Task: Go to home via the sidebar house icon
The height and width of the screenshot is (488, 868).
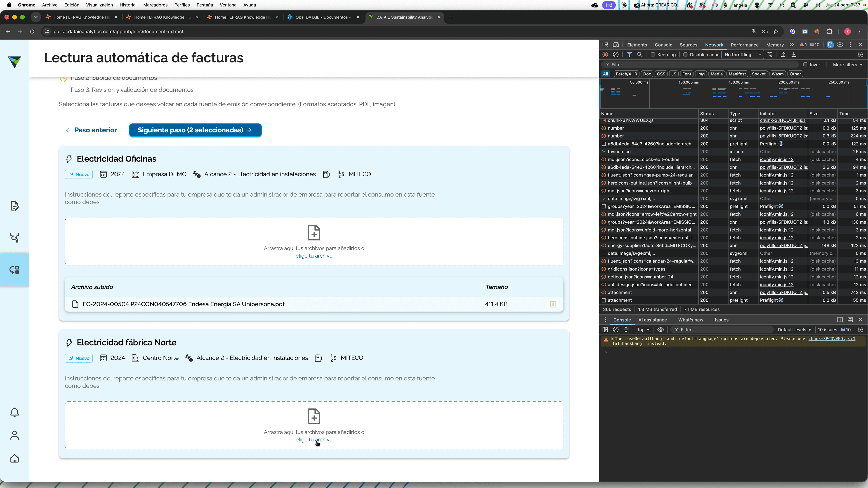Action: pos(14,459)
